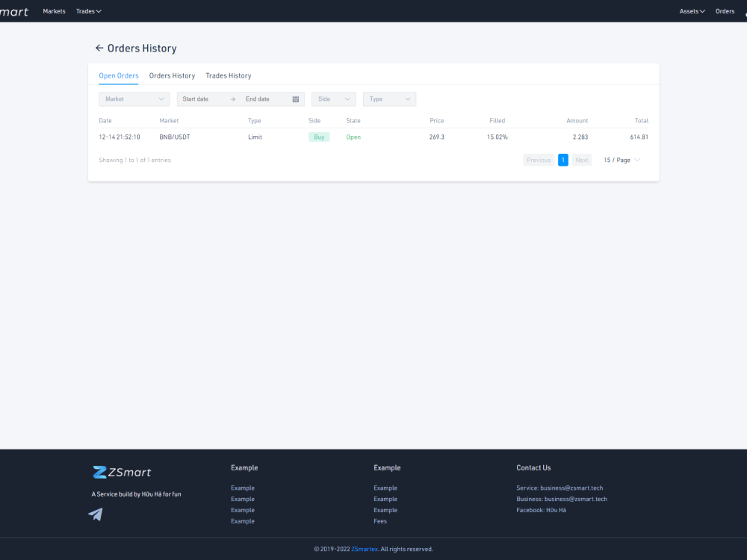Expand the Assets menu in navbar

tap(692, 11)
